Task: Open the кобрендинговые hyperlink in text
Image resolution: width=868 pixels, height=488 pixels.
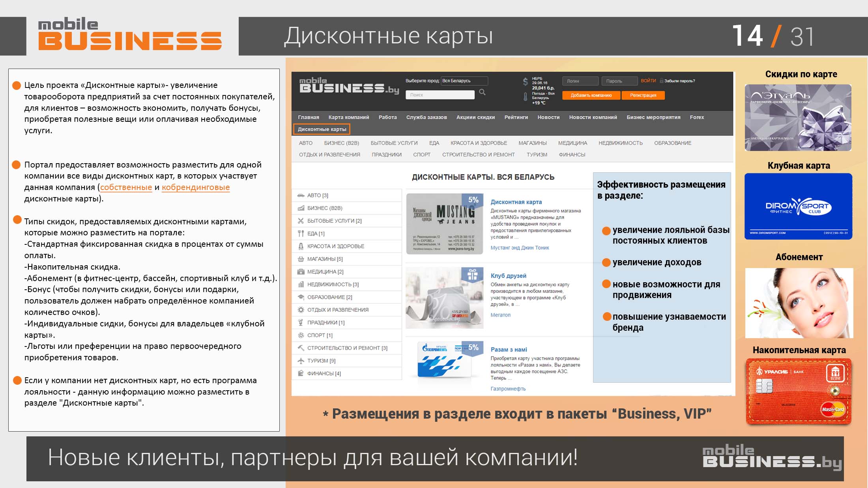Action: click(x=196, y=188)
